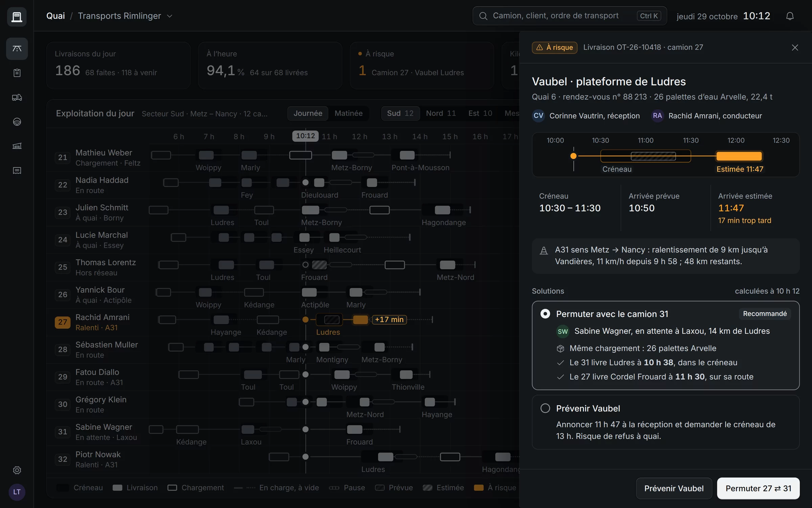The image size is (812, 508).
Task: Click the RA avatar of Rachid Amrani
Action: tap(657, 116)
